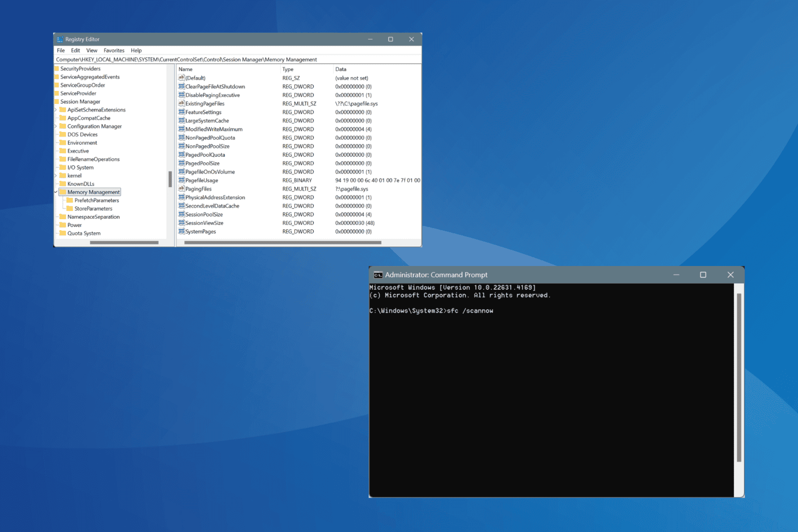The image size is (798, 532).
Task: Select the FeatureSettings DWORD icon
Action: pyautogui.click(x=181, y=112)
